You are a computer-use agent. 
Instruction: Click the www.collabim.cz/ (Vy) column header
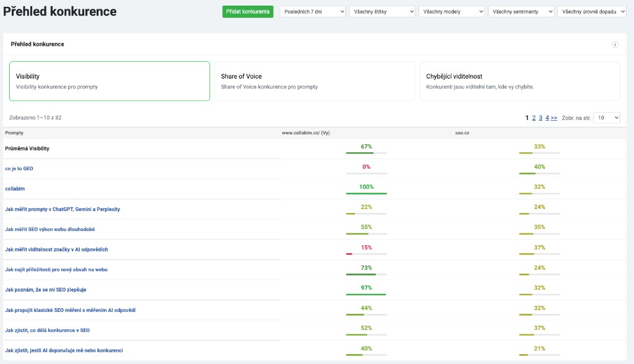[x=306, y=133]
